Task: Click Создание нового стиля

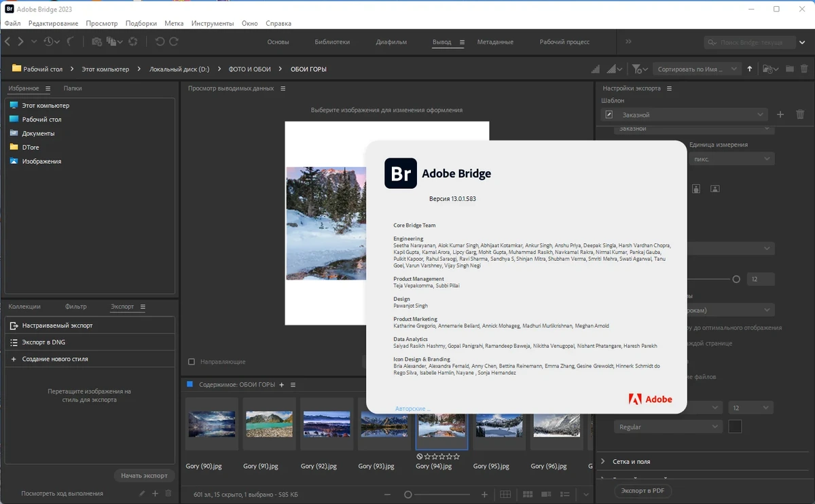Action: (x=90, y=359)
